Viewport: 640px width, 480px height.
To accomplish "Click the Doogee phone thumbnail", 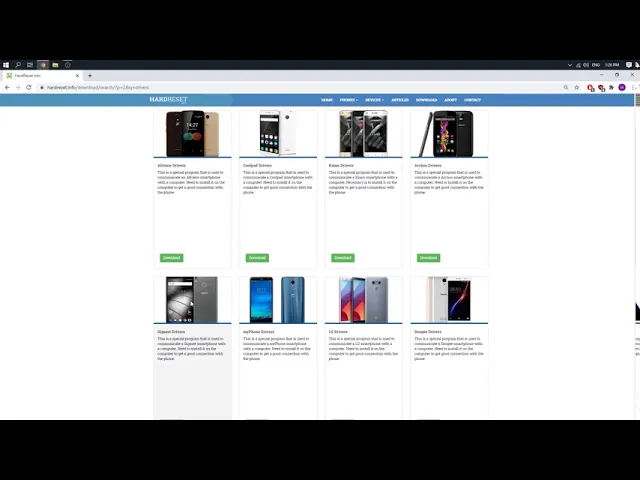I will [449, 300].
